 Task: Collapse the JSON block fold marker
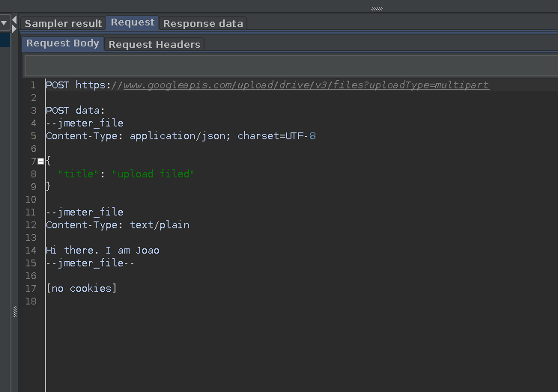point(41,162)
